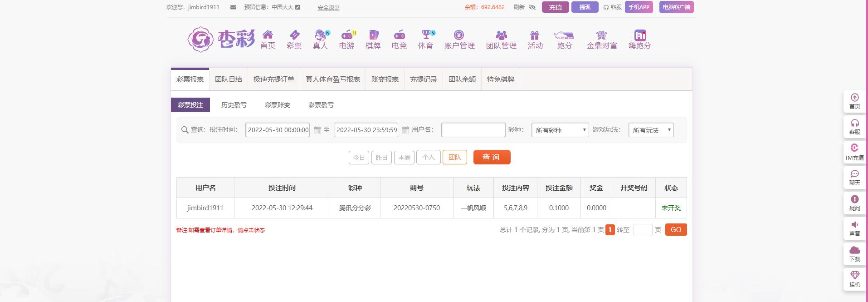Open the start date calendar icon
The width and height of the screenshot is (868, 302).
coord(317,130)
